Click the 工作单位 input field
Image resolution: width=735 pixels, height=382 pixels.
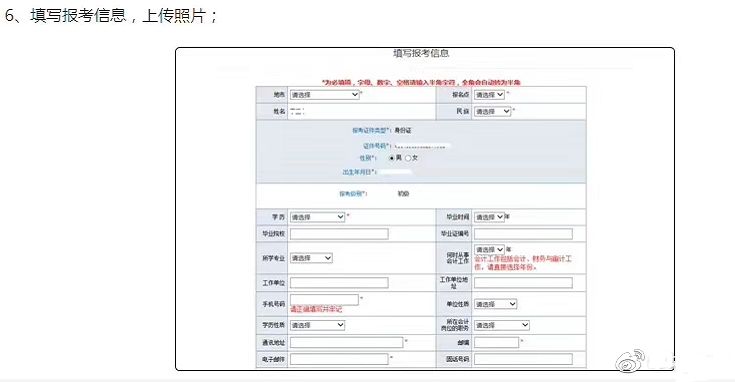[x=339, y=283]
